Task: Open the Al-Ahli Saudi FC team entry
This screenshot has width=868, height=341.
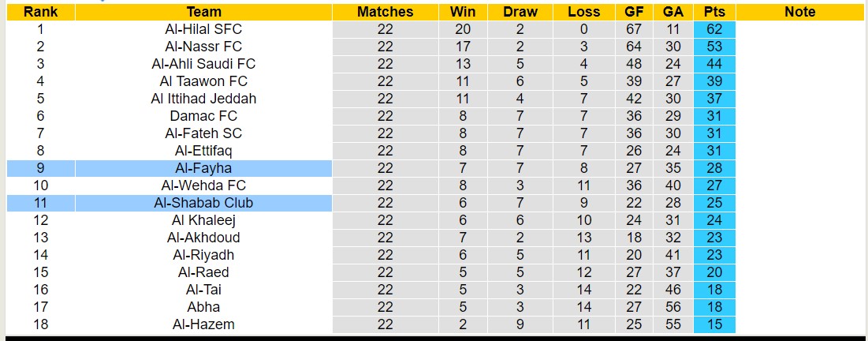Action: [x=203, y=64]
